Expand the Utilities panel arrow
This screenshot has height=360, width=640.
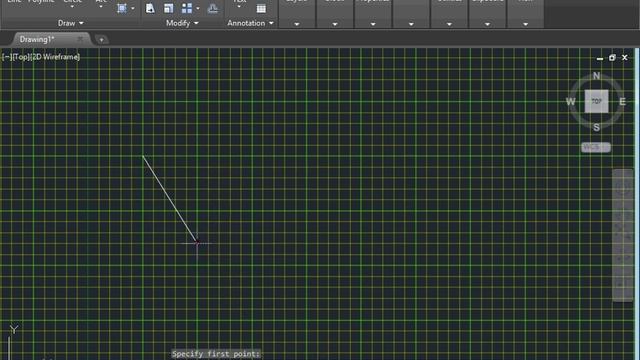pos(449,24)
